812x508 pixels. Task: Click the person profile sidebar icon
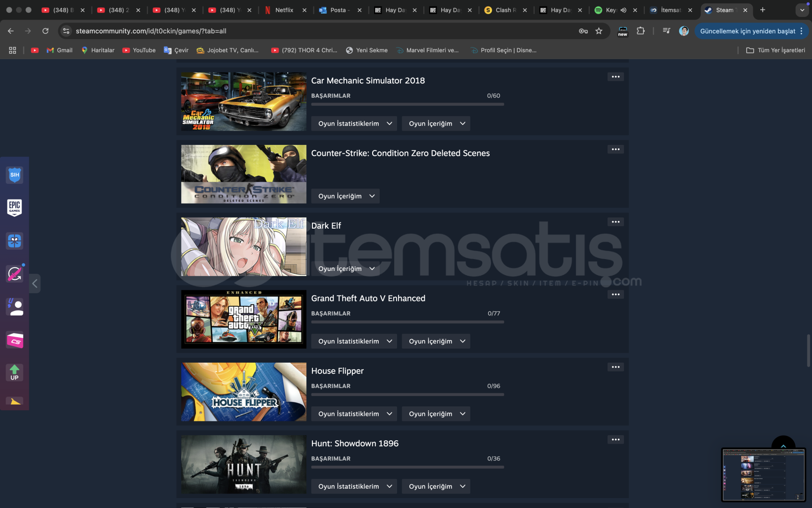point(15,307)
